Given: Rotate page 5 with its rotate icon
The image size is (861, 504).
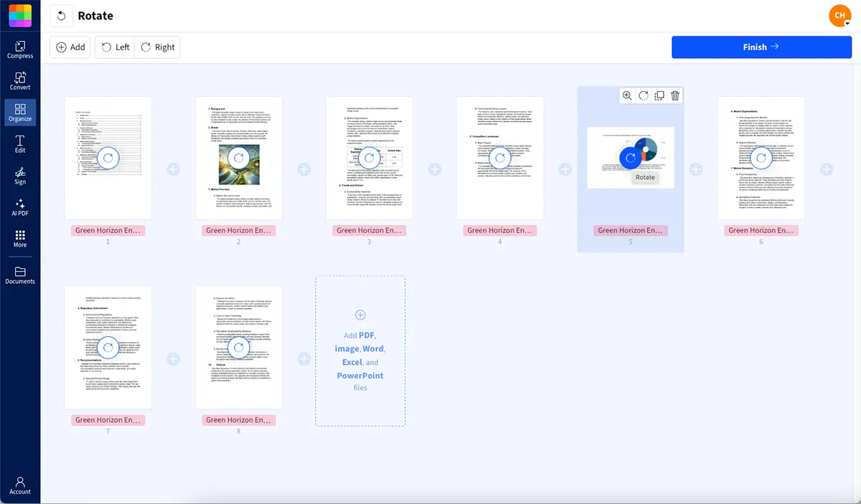Looking at the screenshot, I should coord(643,95).
